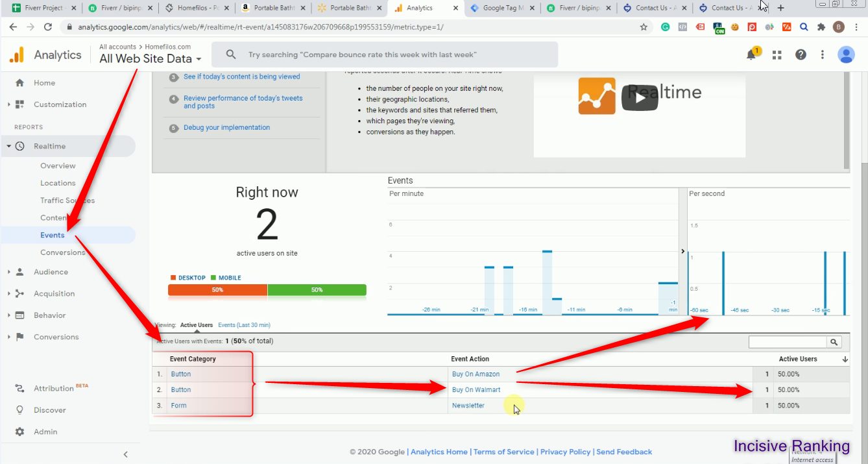Click the Home icon in sidebar

click(19, 83)
